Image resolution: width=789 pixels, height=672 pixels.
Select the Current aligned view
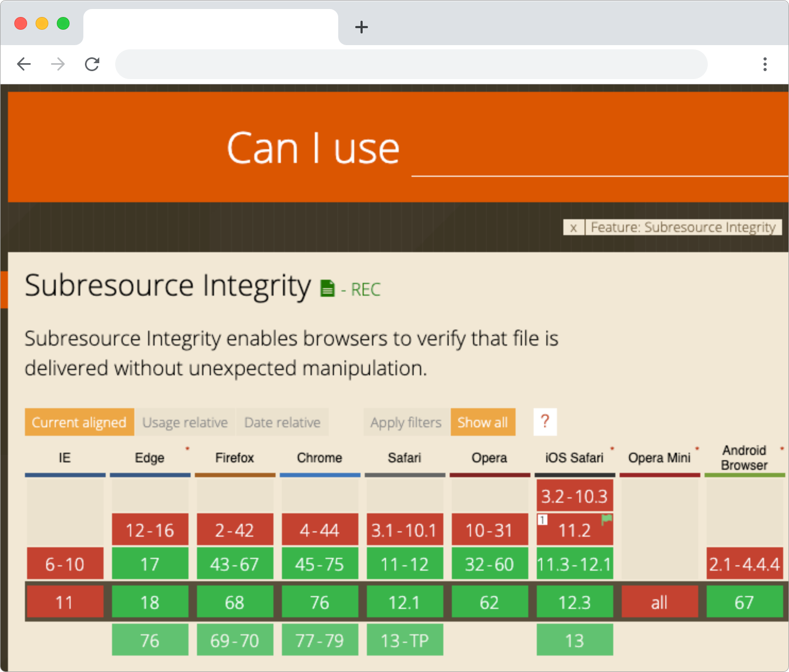coord(79,422)
